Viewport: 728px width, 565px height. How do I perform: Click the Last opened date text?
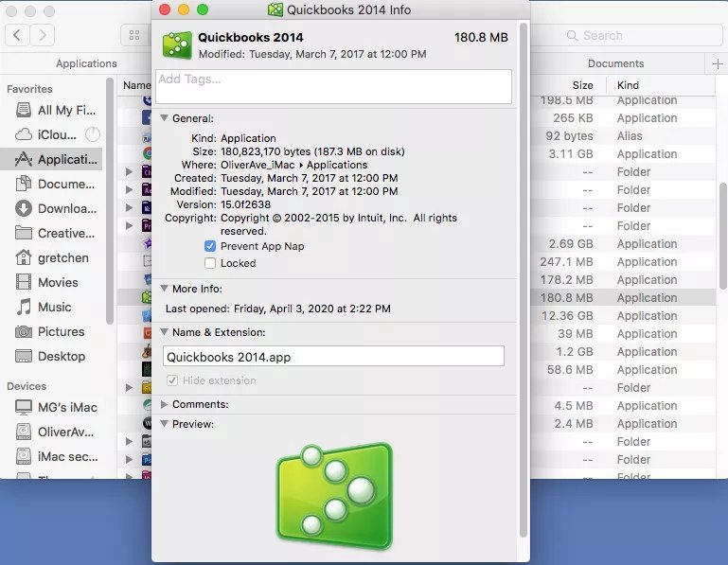(x=312, y=309)
